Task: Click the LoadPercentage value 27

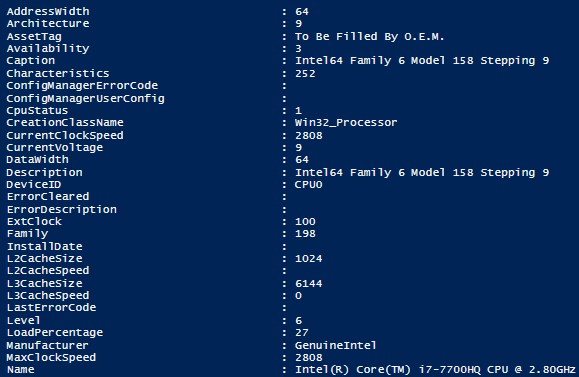Action: (302, 333)
